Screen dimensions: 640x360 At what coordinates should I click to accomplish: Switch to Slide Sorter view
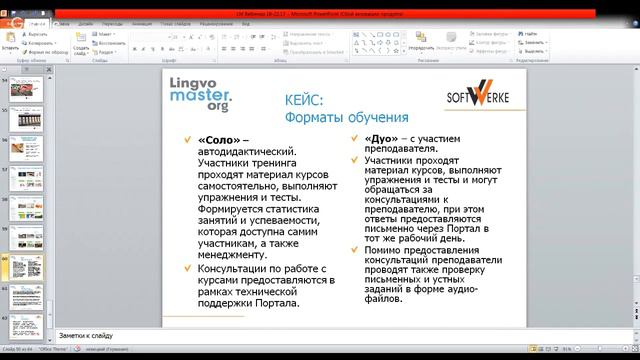coord(541,349)
